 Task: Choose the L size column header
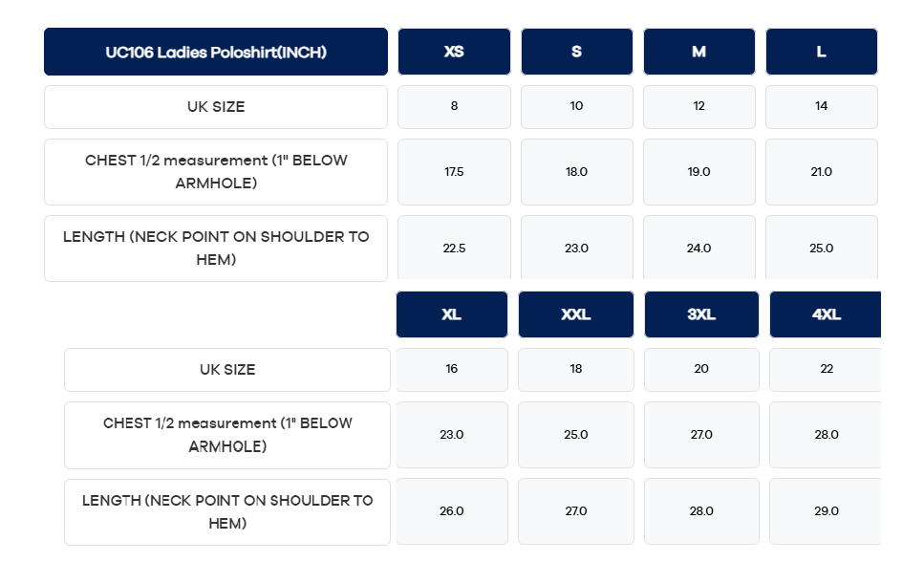(821, 52)
